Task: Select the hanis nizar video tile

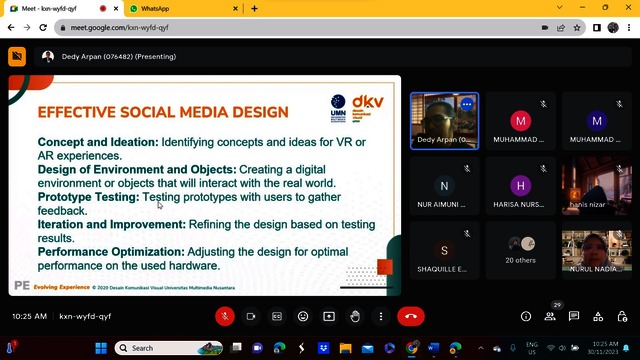Action: coord(597,186)
